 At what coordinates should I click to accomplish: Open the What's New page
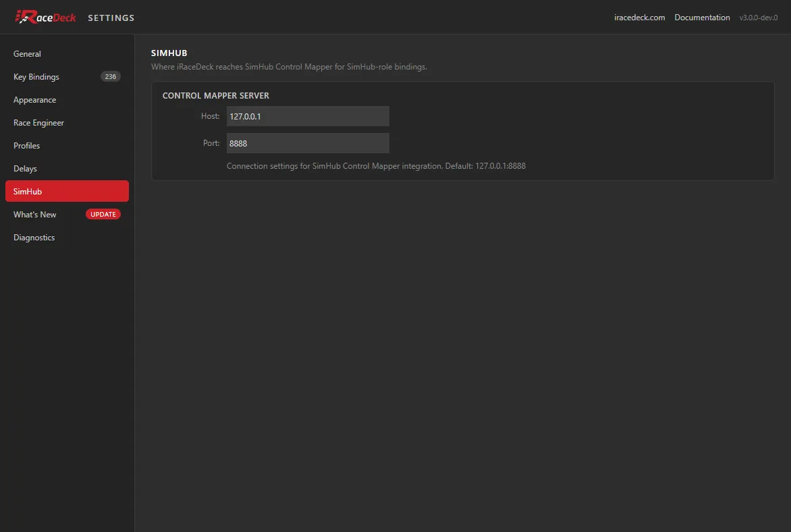click(67, 215)
